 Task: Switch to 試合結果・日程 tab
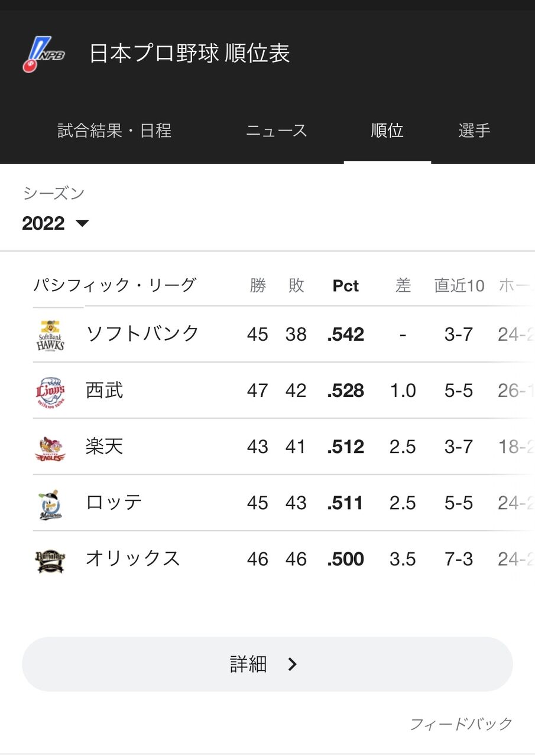(115, 131)
